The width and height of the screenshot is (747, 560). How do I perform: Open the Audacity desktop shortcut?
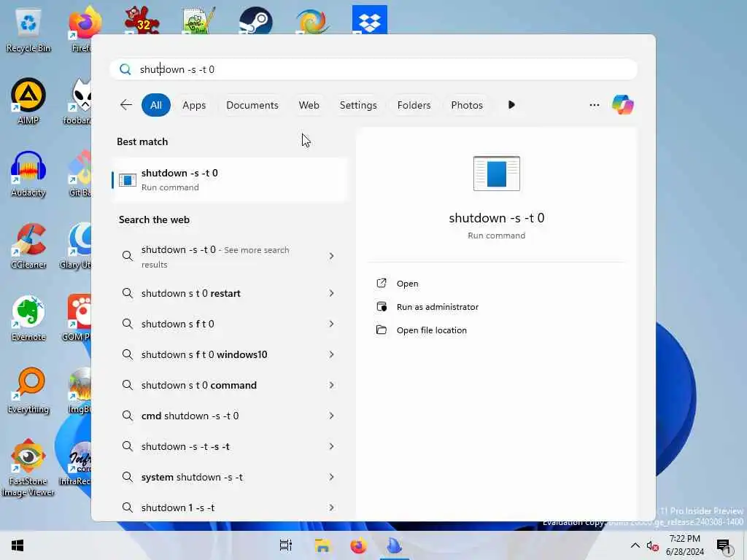coord(28,174)
